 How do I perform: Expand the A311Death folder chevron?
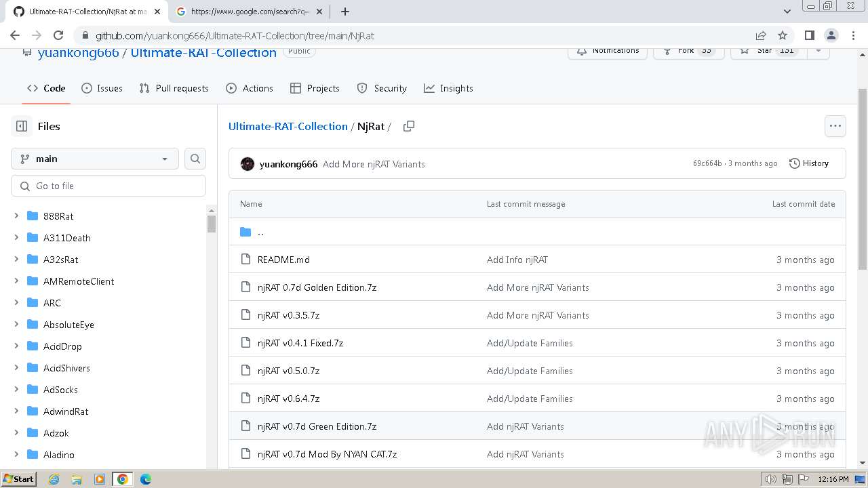coord(16,237)
